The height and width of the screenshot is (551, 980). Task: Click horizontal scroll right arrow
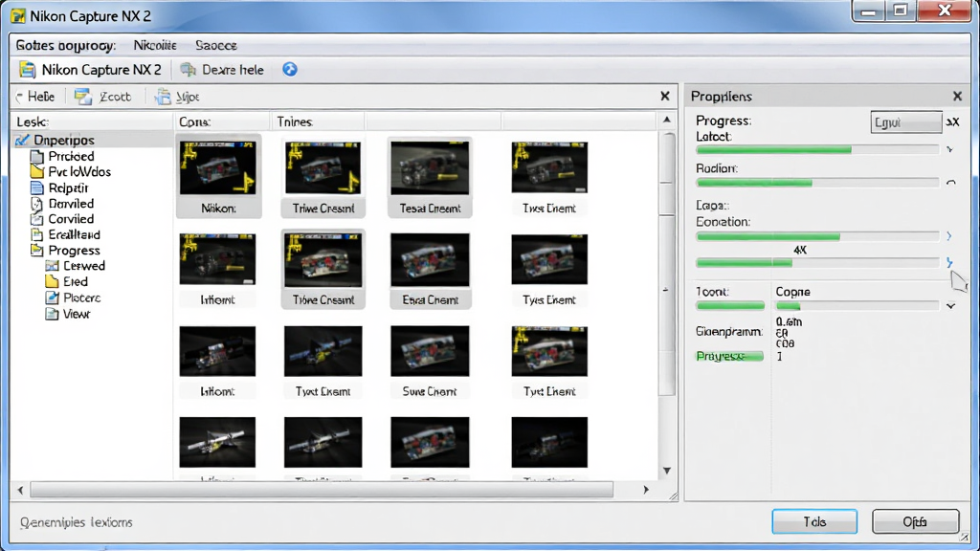tap(646, 490)
